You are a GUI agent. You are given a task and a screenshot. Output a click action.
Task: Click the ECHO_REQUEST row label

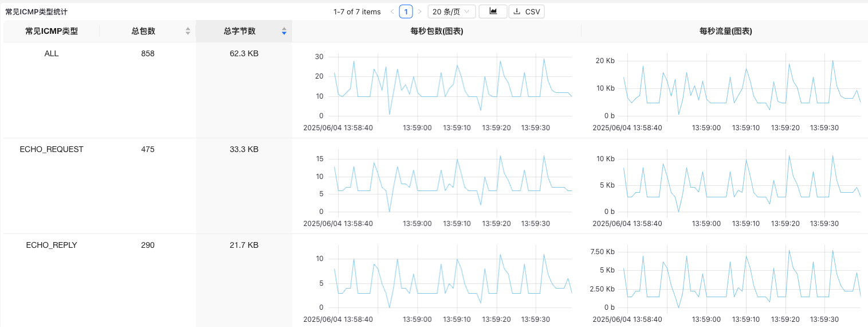pos(52,149)
